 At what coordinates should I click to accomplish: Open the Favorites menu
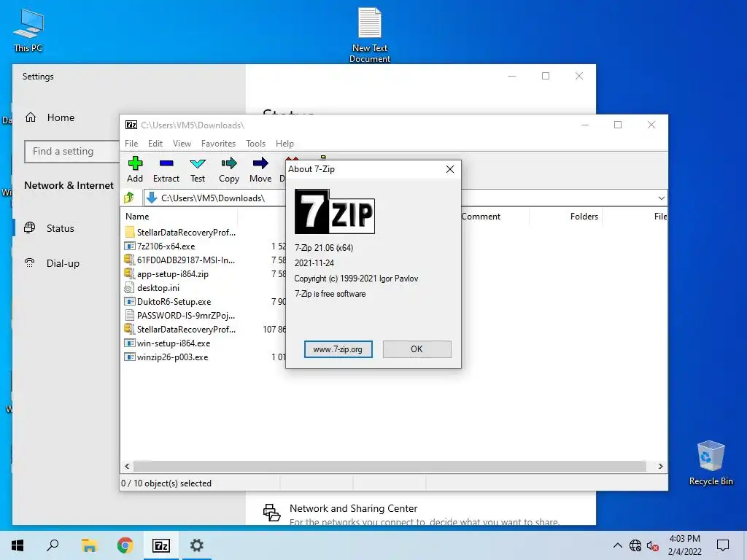[x=218, y=144]
